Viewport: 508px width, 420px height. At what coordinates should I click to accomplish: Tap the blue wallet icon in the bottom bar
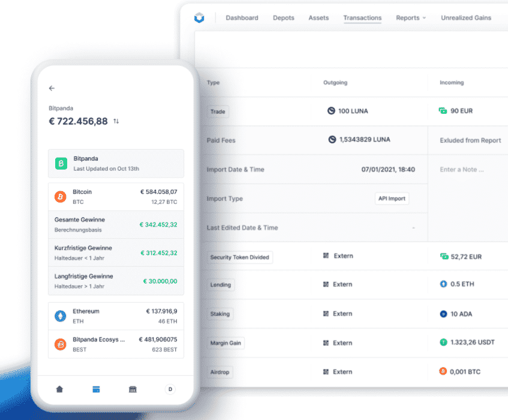(96, 389)
